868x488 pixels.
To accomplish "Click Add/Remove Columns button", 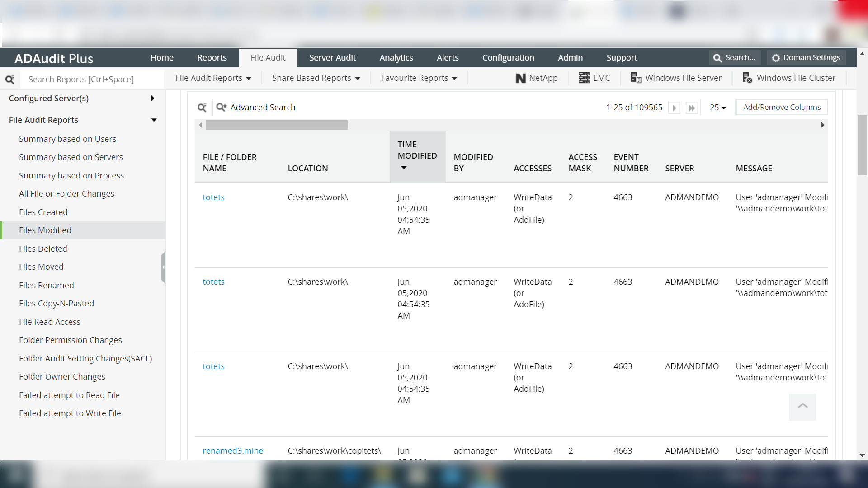I will pos(782,107).
